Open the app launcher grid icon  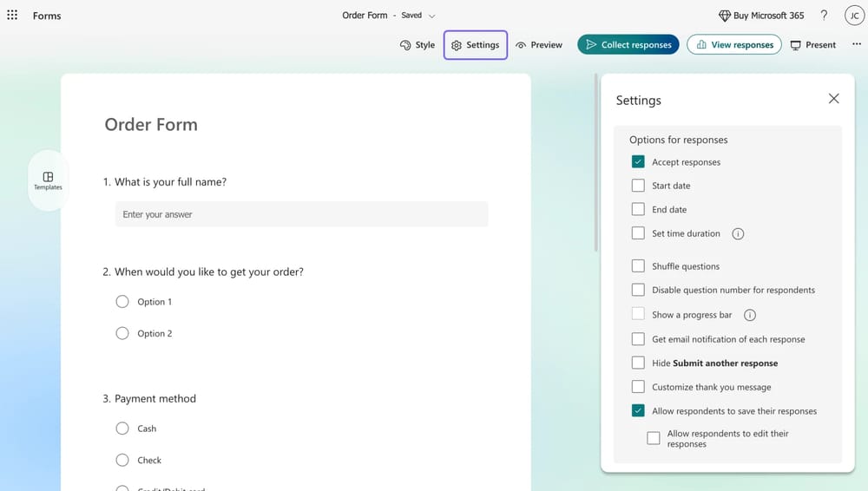pyautogui.click(x=12, y=16)
